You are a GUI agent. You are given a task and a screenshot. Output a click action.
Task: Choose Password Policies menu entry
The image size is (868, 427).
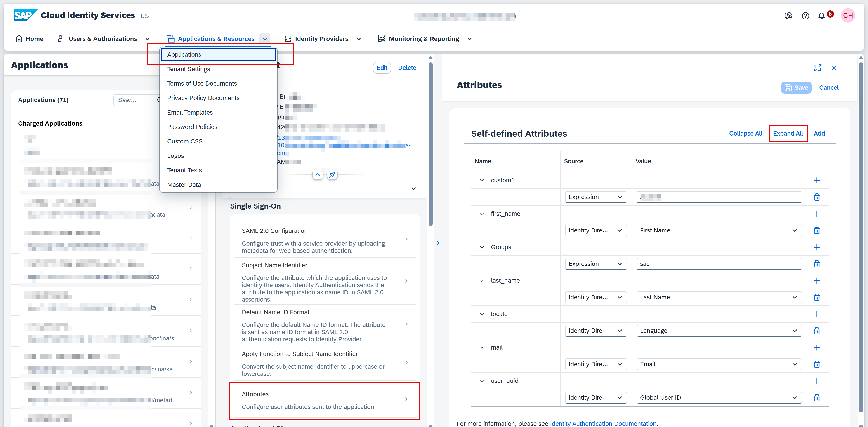pyautogui.click(x=218, y=127)
